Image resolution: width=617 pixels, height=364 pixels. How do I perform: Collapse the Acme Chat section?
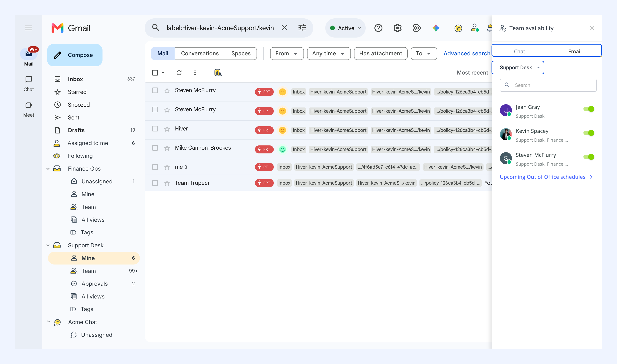[49, 322]
